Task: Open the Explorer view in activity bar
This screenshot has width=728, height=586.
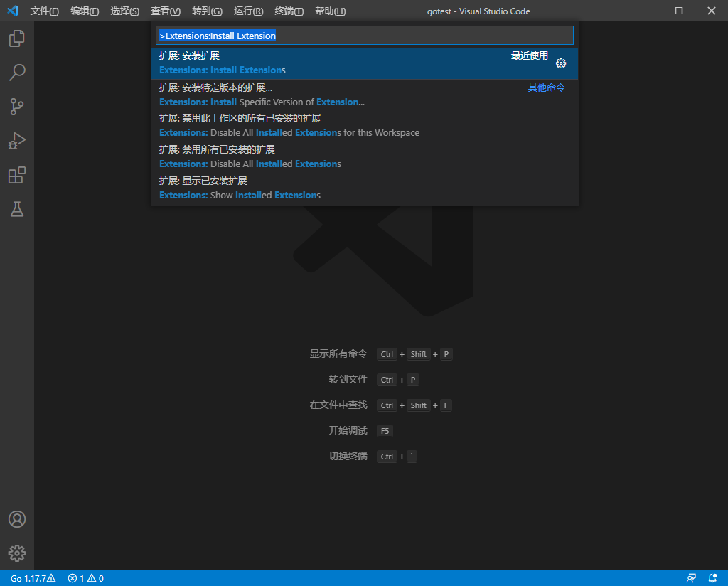Action: 17,38
